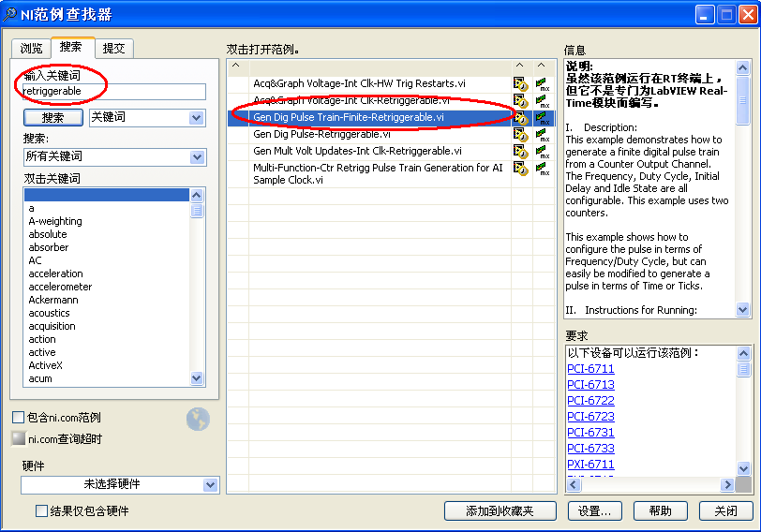Image resolution: width=761 pixels, height=532 pixels.
Task: Enable the 包含ni.com范例 checkbox
Action: click(18, 417)
